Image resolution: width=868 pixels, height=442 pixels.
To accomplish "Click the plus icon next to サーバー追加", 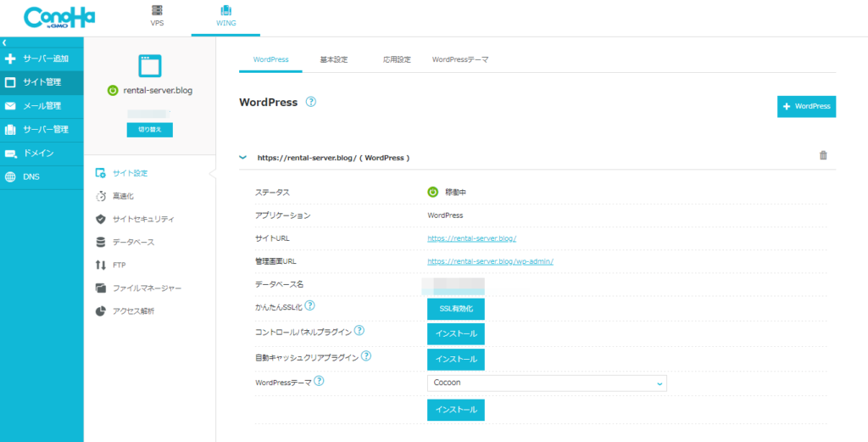I will 10,59.
